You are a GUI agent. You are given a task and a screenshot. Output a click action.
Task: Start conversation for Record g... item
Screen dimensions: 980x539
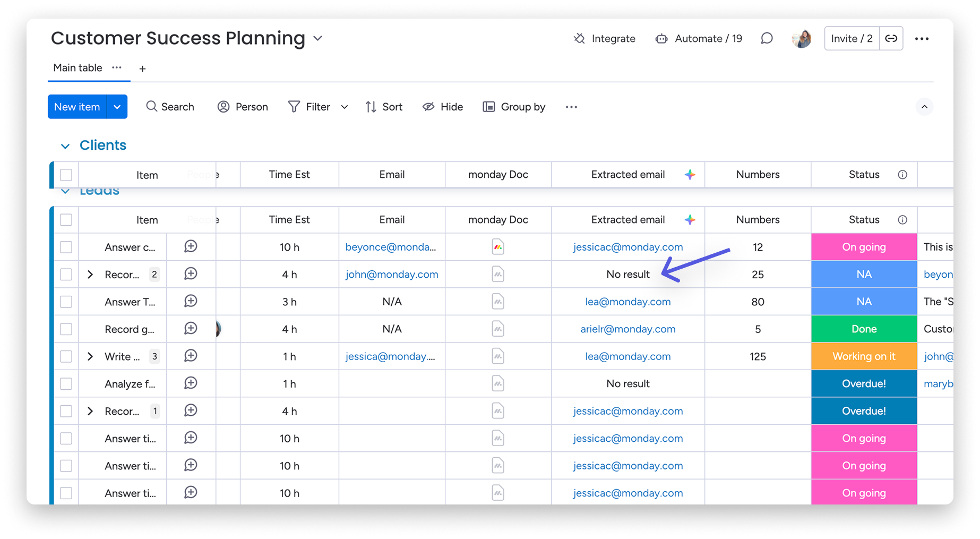(x=191, y=329)
